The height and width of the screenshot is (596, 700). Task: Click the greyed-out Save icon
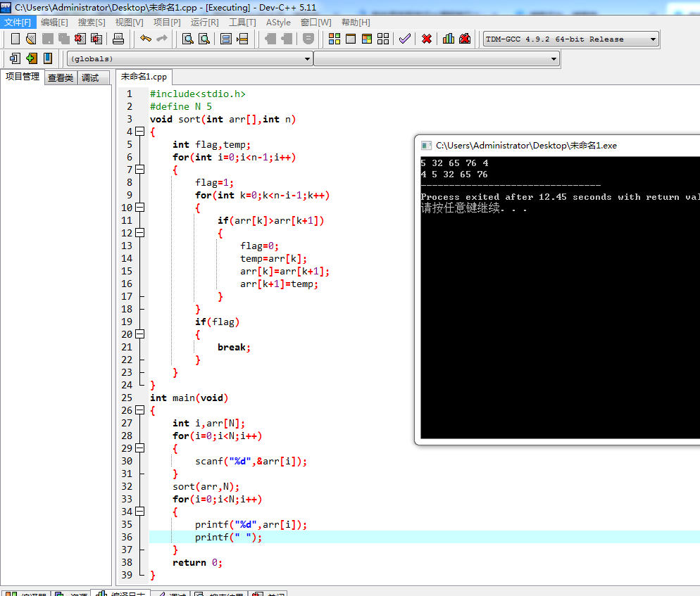(47, 39)
